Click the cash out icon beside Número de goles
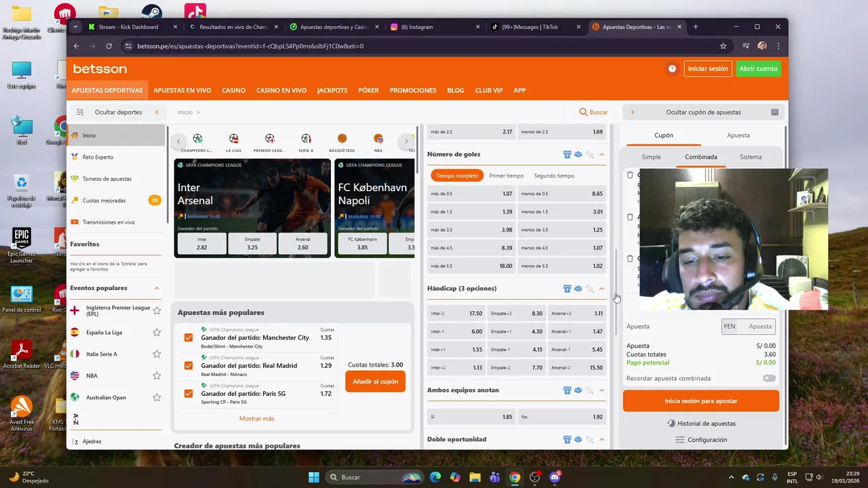The height and width of the screenshot is (488, 868). [x=567, y=155]
